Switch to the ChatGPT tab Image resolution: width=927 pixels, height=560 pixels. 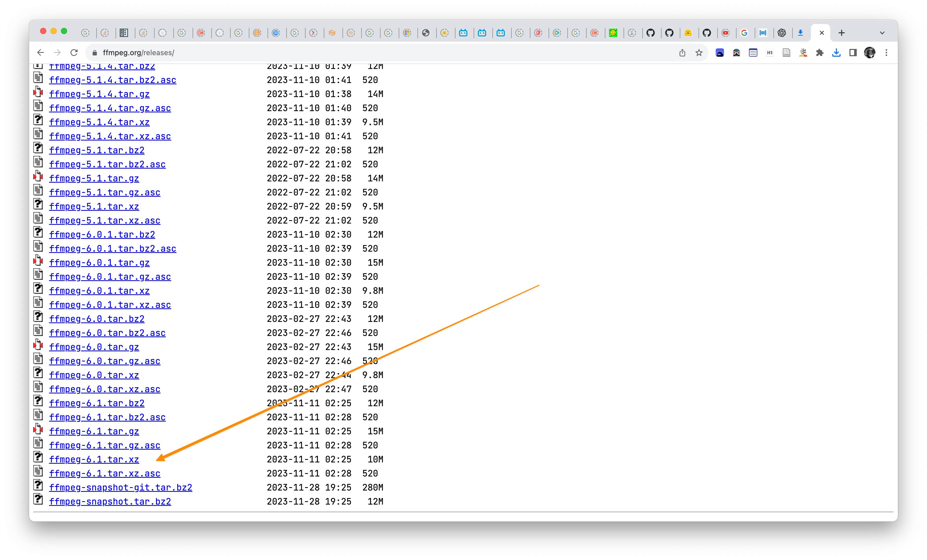coord(782,33)
